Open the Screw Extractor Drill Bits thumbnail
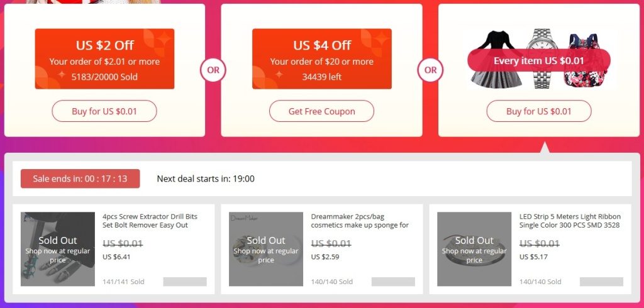The height and width of the screenshot is (308, 644). (58, 249)
